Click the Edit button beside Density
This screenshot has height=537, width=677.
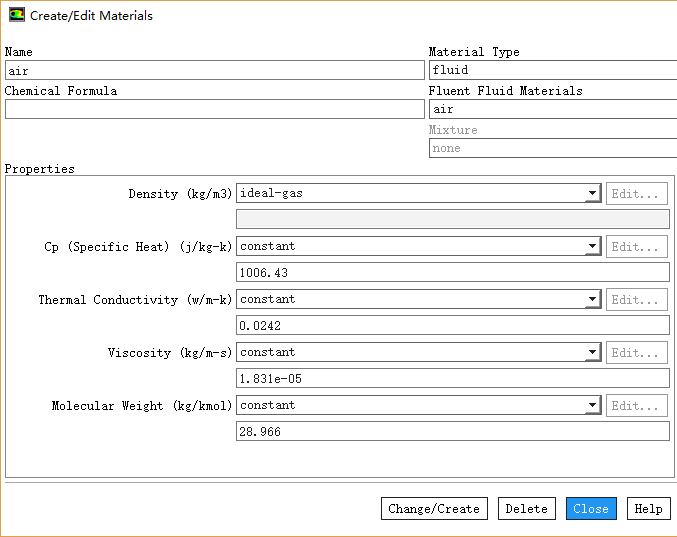click(637, 194)
